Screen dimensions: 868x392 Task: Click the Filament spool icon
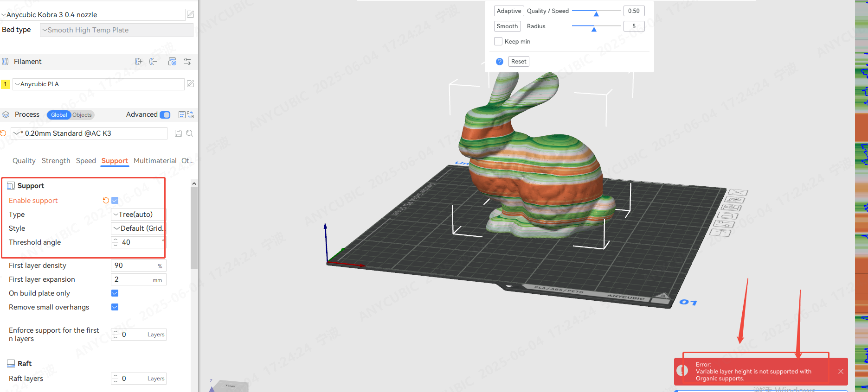[x=5, y=62]
